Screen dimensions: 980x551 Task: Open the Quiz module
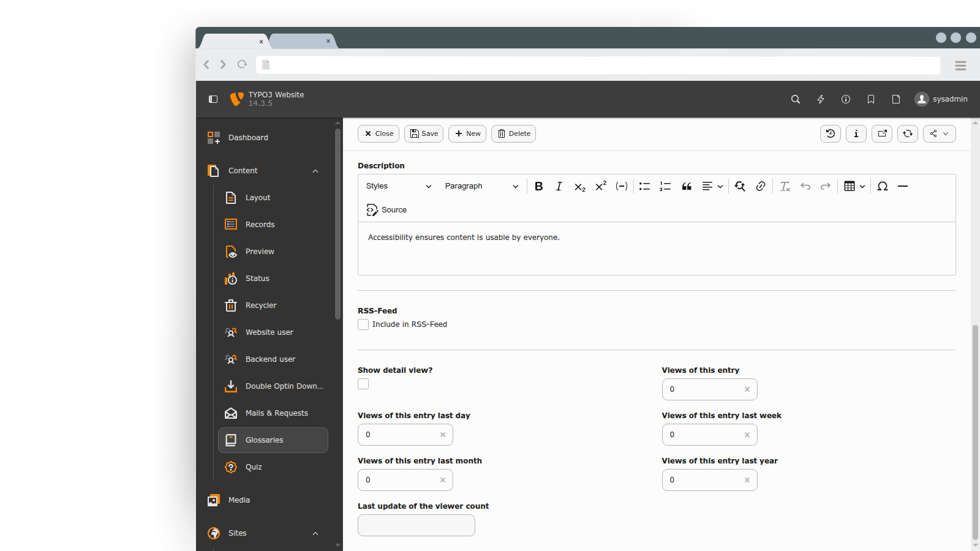[x=273, y=467]
